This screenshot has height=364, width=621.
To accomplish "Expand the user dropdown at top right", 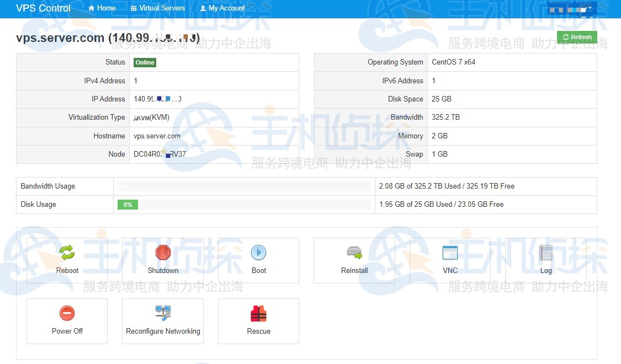I will [571, 9].
